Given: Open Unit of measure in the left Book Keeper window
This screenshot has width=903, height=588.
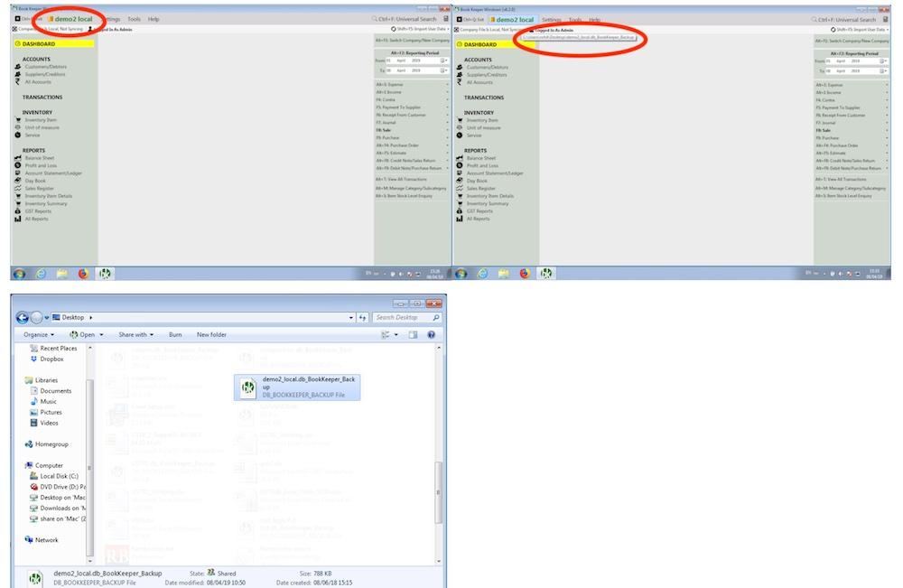Looking at the screenshot, I should click(x=42, y=127).
